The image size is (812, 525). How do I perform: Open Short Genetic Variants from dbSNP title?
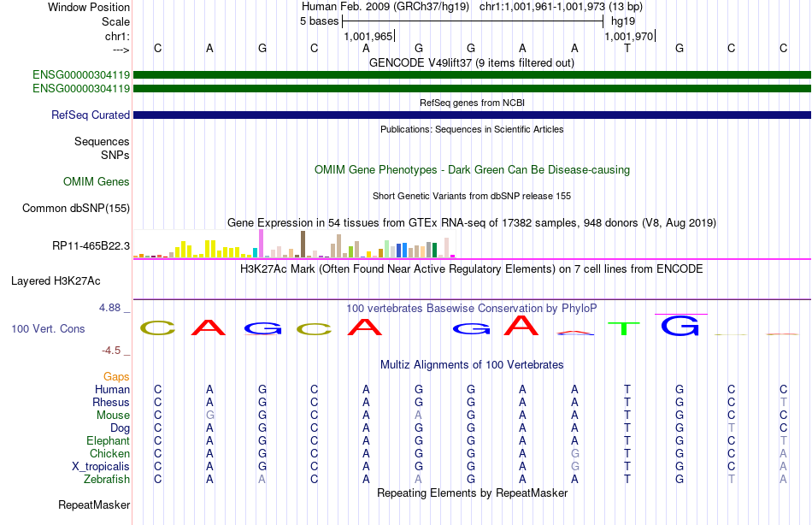click(472, 196)
